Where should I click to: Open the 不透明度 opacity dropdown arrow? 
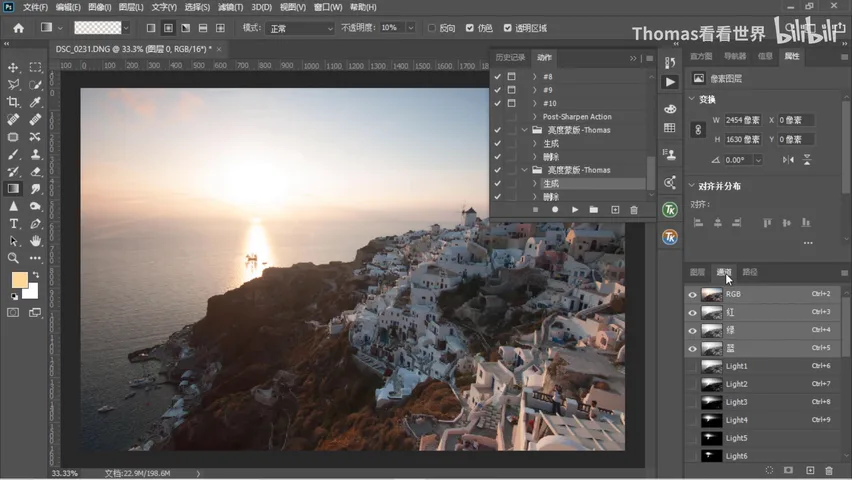[411, 28]
